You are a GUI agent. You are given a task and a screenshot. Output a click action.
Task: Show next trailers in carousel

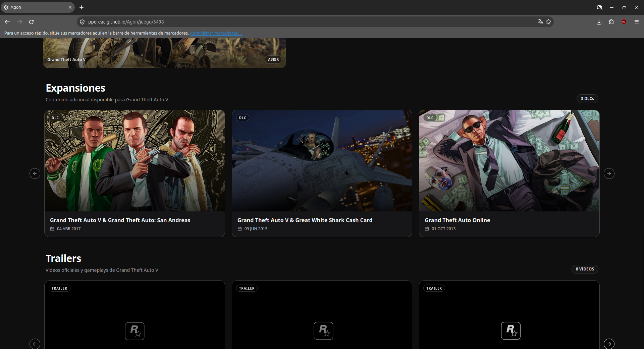[x=609, y=344]
